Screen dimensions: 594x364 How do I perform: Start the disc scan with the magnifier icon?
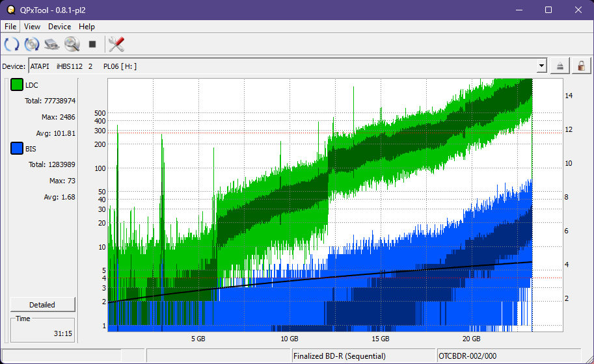click(72, 44)
